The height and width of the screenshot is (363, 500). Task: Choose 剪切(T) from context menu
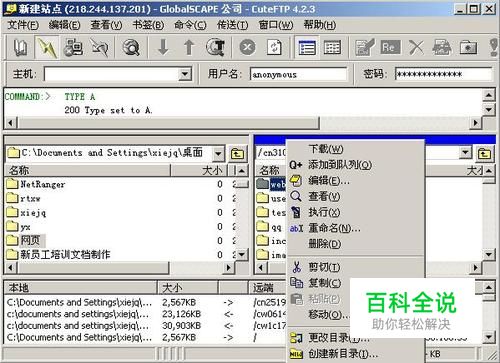355,267
